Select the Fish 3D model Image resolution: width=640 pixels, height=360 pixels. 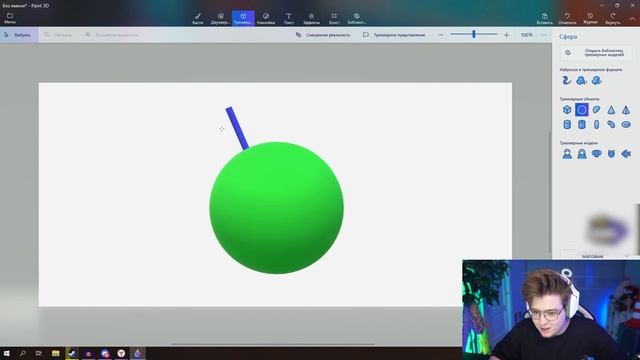pyautogui.click(x=626, y=153)
